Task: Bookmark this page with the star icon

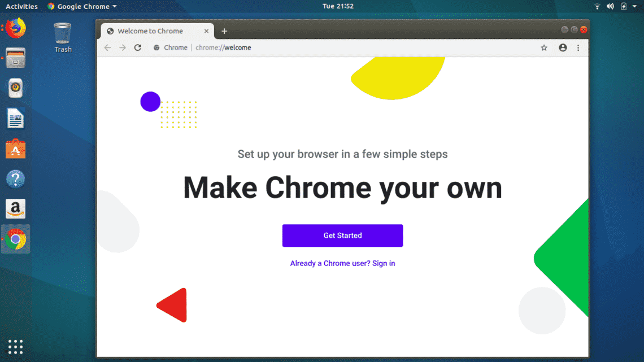Action: 544,47
